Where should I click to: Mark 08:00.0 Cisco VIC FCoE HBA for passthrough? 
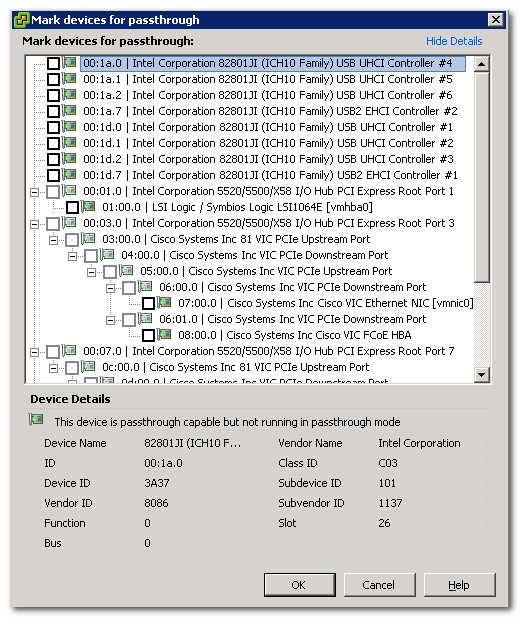click(148, 335)
